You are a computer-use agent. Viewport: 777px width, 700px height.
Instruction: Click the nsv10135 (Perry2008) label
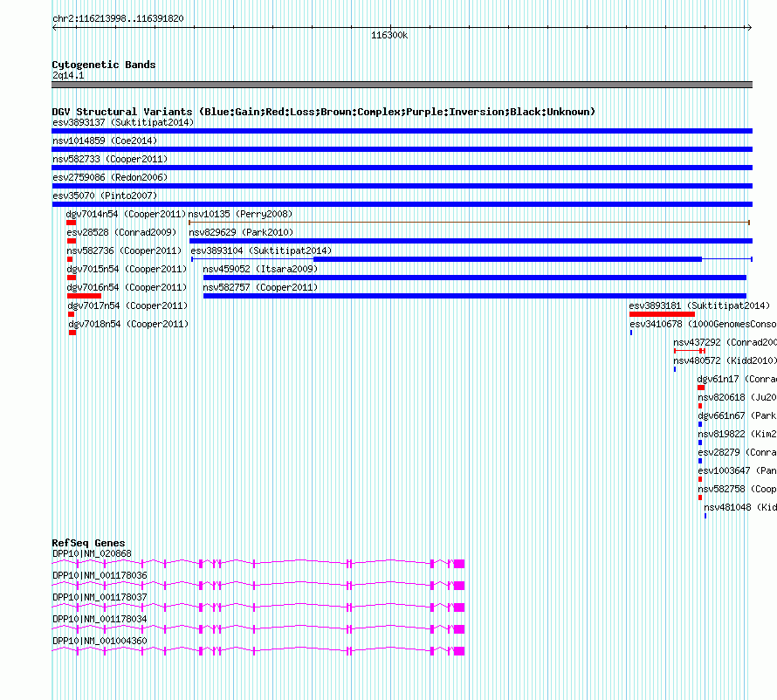[240, 214]
